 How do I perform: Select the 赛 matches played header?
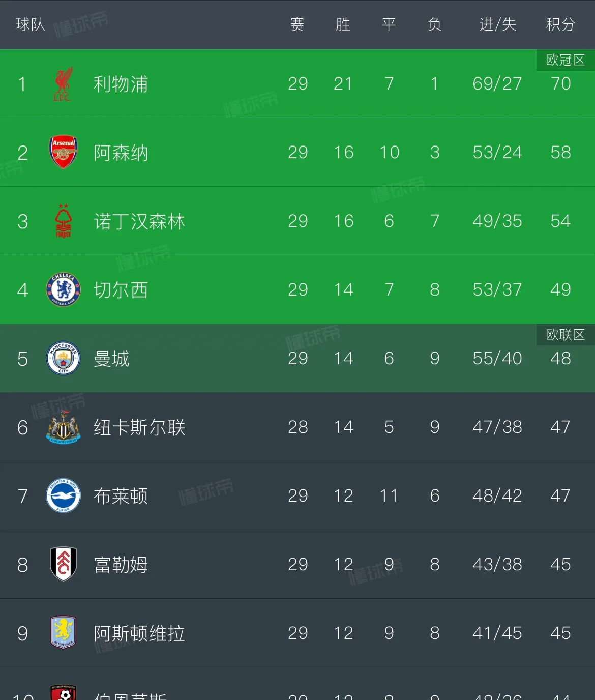(x=297, y=24)
